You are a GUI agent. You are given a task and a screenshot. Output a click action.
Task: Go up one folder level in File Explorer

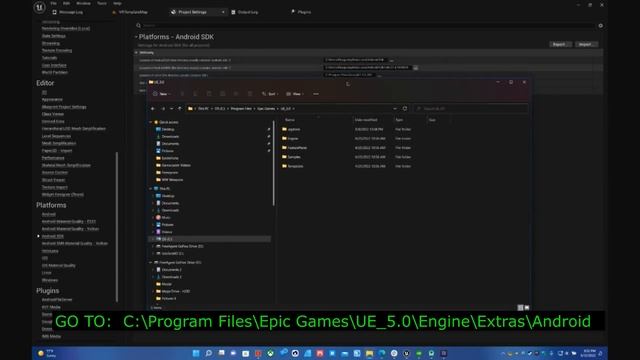click(x=180, y=109)
